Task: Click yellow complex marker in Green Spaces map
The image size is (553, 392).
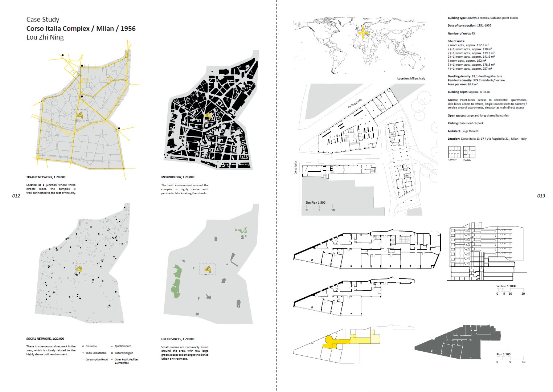Action: tap(208, 269)
